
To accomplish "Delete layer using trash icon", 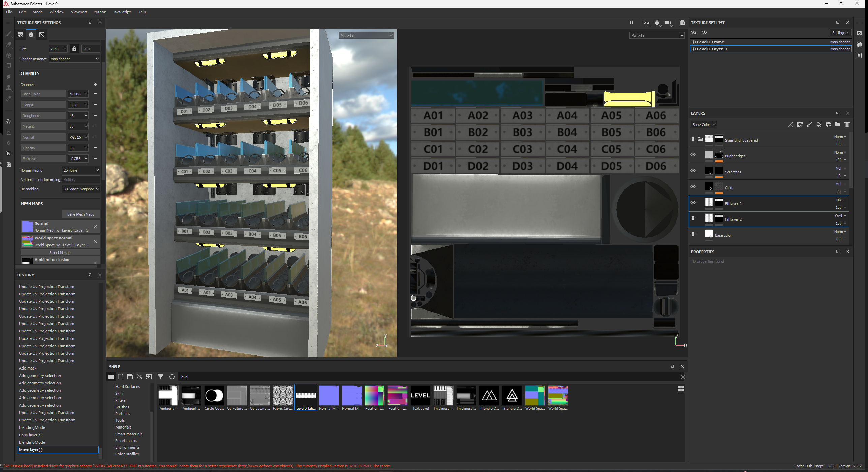I will point(847,125).
